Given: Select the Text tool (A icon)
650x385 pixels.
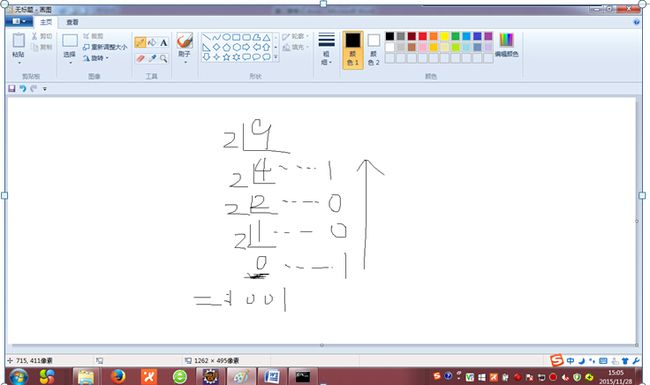Looking at the screenshot, I should tap(164, 42).
